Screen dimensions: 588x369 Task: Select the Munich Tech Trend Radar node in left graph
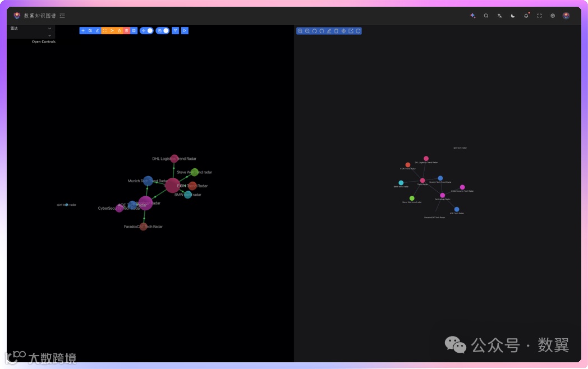[148, 181]
